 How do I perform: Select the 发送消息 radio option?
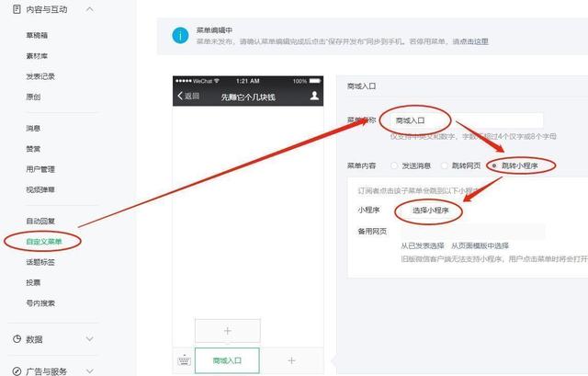(394, 165)
